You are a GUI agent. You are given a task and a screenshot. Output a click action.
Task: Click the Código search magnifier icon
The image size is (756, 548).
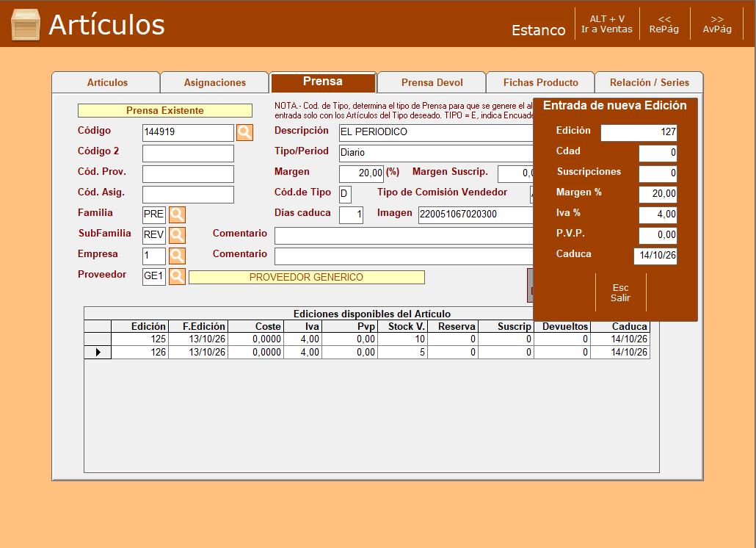(x=244, y=132)
